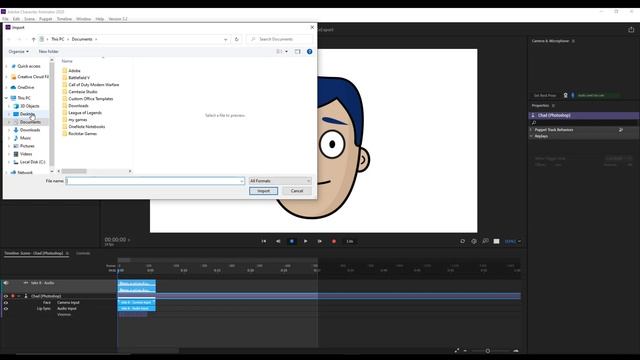Click the Search Documents field
This screenshot has width=640, height=360.
tap(280, 39)
